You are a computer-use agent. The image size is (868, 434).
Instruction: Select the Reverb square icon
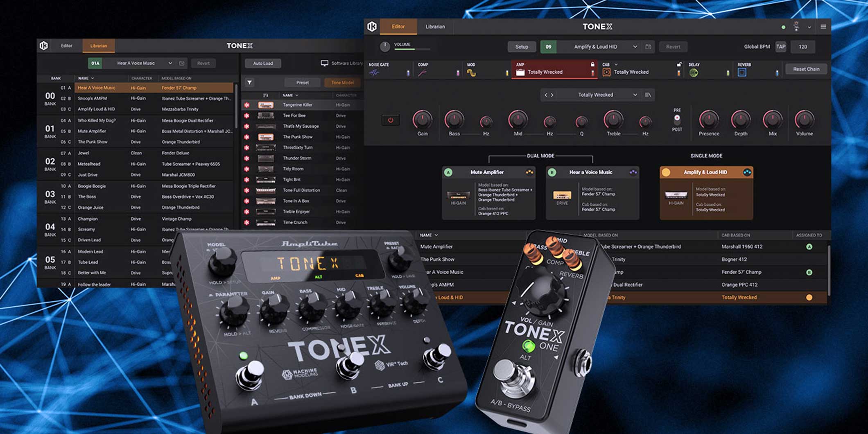741,72
